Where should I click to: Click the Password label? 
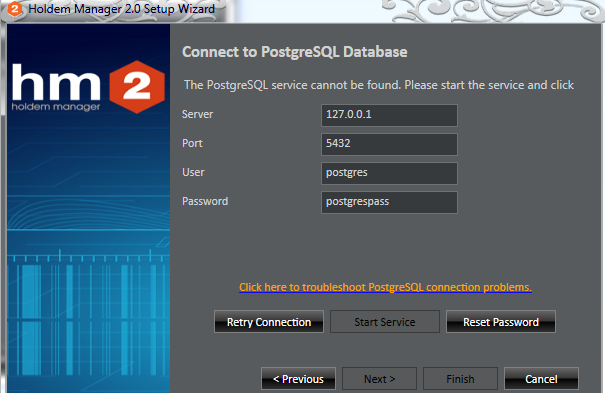point(205,201)
